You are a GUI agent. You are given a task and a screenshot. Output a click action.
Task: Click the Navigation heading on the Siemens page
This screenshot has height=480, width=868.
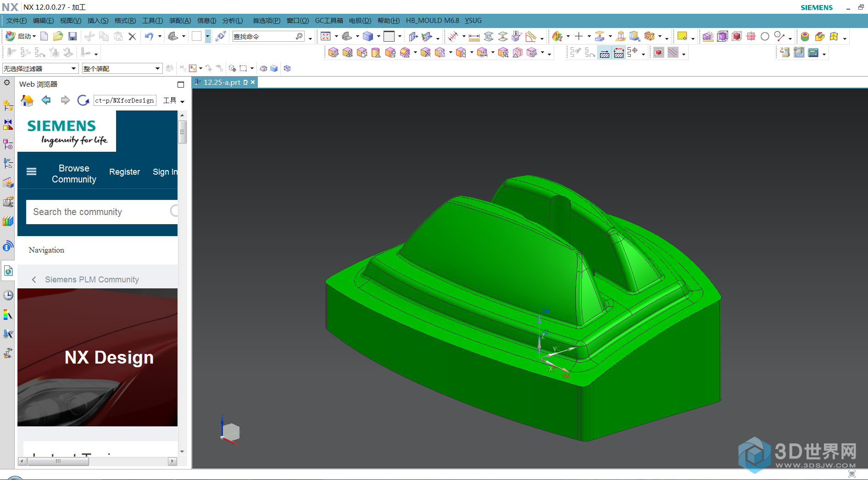pyautogui.click(x=46, y=250)
